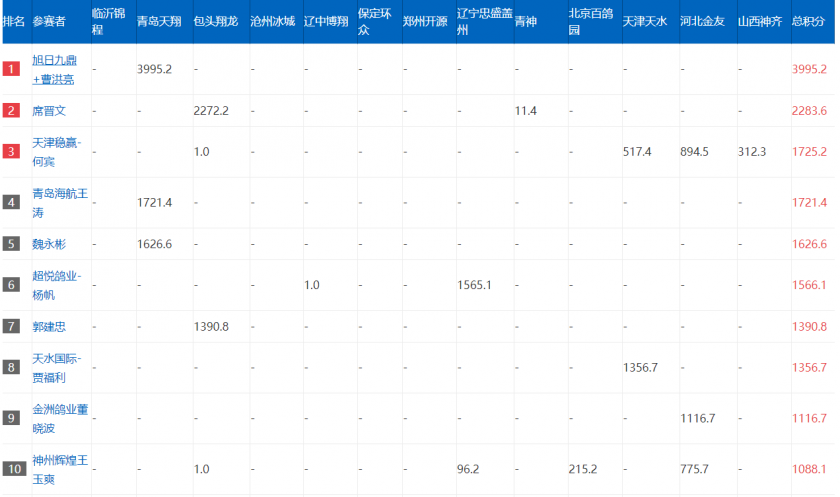Screen dimensions: 840x497
Task: Click the gray rank 6 badge
Action: coord(11,284)
